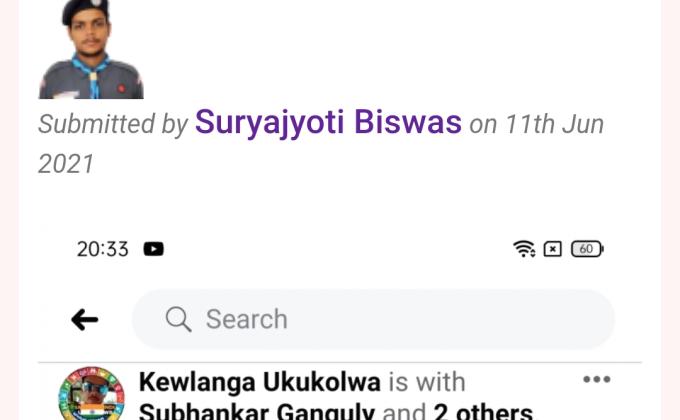
Task: Tap the back arrow icon
Action: pos(85,320)
